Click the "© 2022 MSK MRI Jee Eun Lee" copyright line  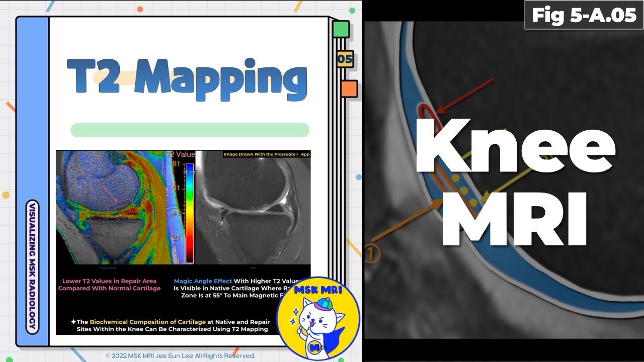pyautogui.click(x=181, y=355)
